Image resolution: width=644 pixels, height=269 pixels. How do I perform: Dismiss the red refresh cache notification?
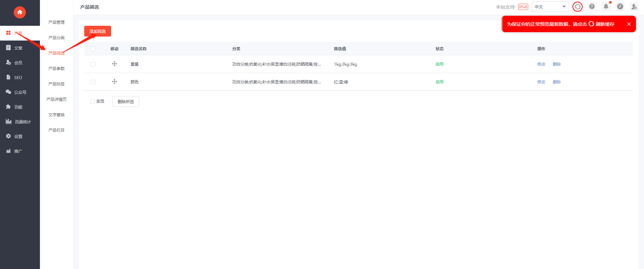point(629,24)
